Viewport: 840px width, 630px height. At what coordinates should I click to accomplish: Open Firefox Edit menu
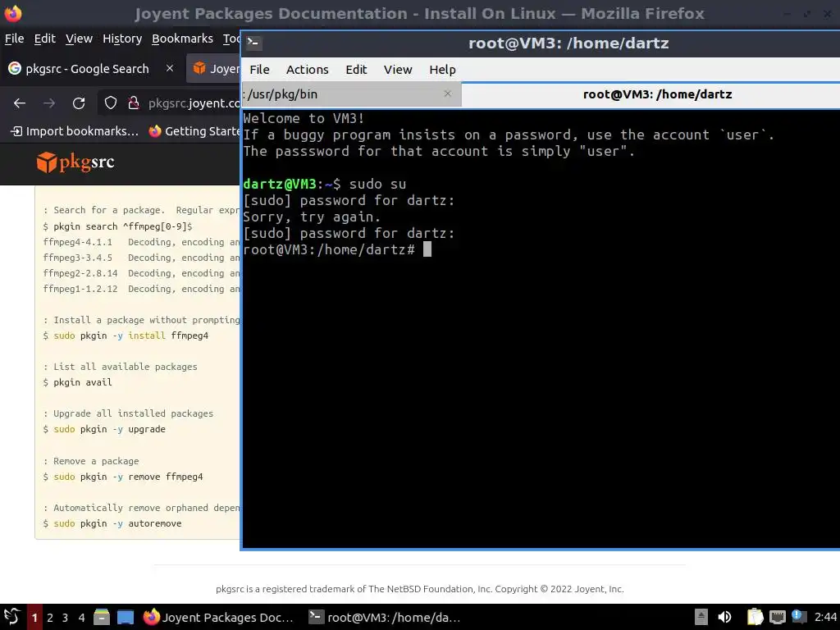tap(45, 39)
